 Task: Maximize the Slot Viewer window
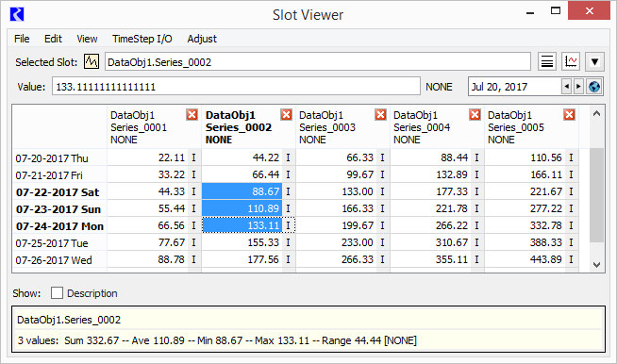point(556,11)
